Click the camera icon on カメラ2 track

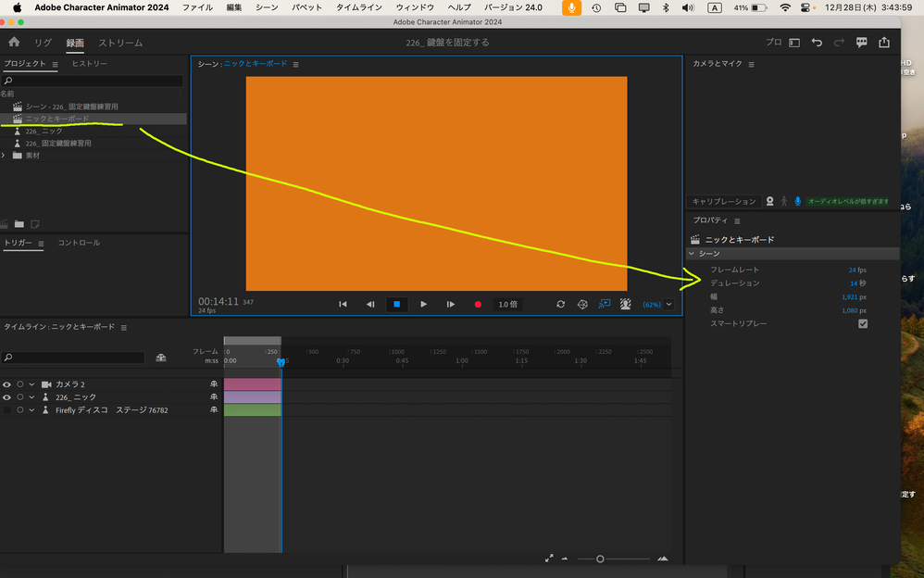click(46, 384)
